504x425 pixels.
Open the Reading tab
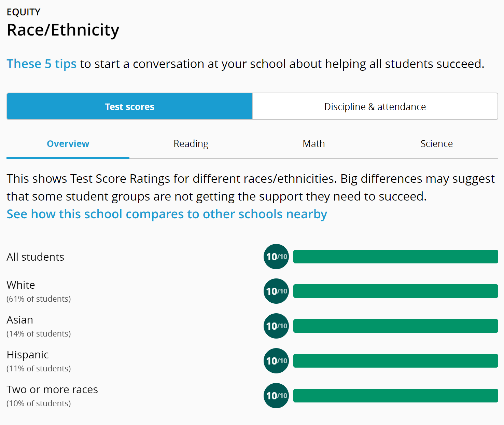tap(191, 144)
